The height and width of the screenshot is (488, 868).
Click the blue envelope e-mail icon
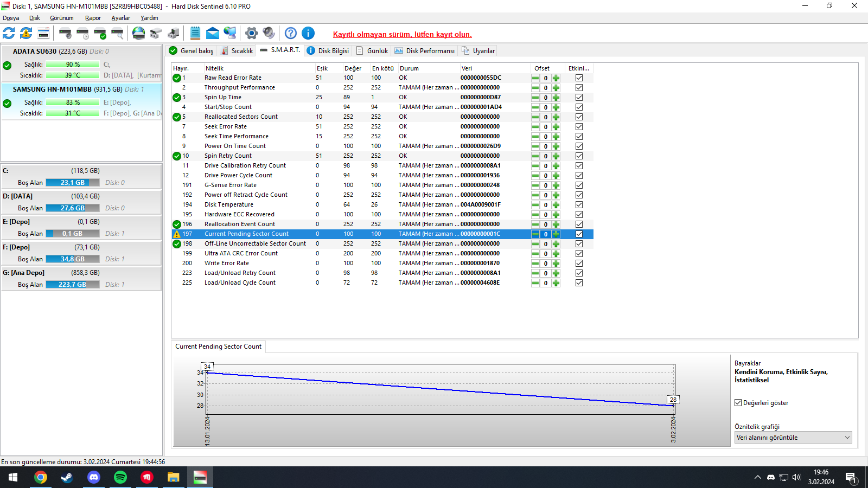click(x=213, y=34)
